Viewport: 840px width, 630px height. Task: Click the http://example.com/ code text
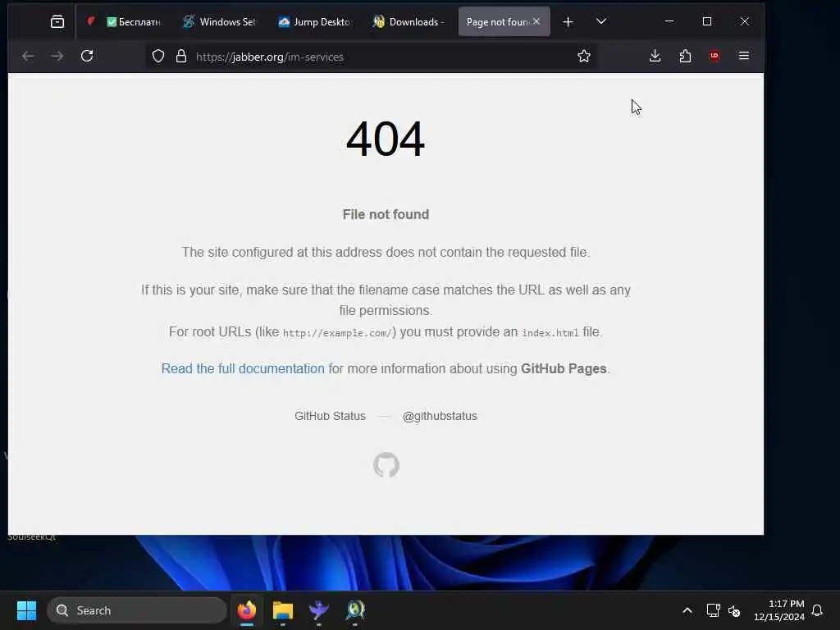pyautogui.click(x=337, y=333)
